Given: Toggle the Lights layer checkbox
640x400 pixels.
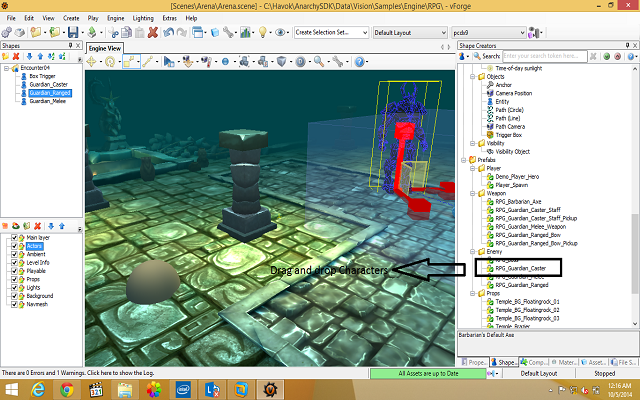Looking at the screenshot, I should coord(14,288).
